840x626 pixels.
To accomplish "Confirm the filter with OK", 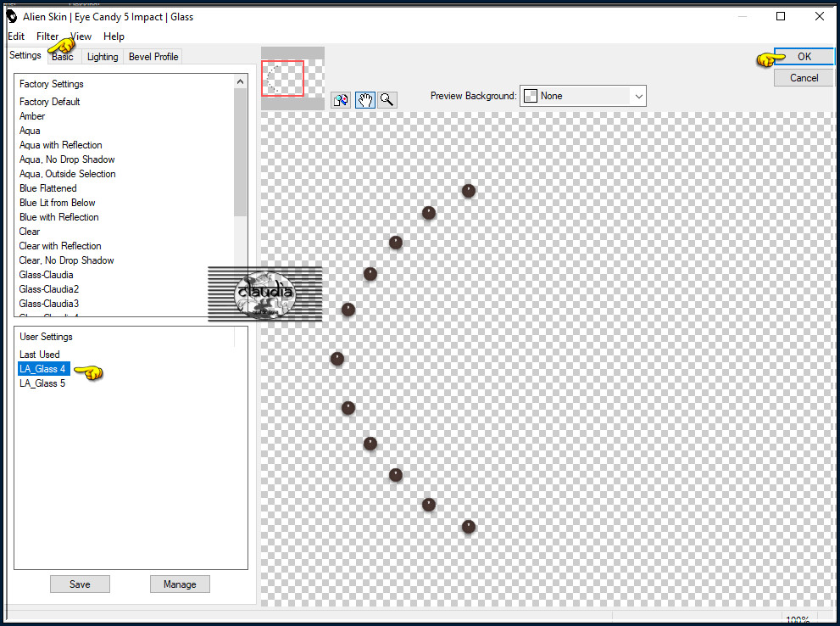I will (804, 57).
